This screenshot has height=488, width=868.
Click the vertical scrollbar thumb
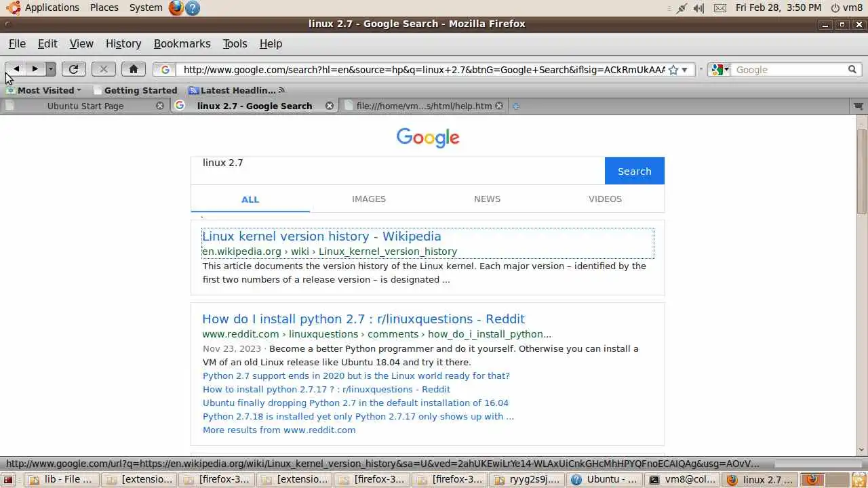862,171
